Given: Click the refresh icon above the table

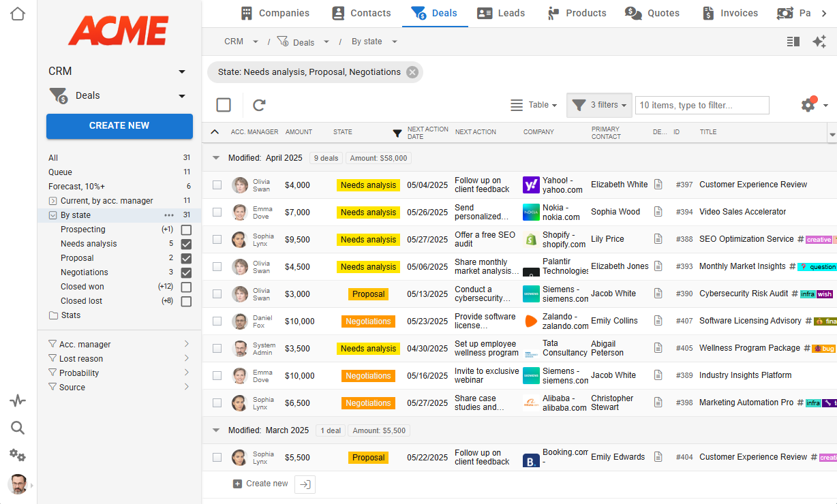Looking at the screenshot, I should (259, 105).
